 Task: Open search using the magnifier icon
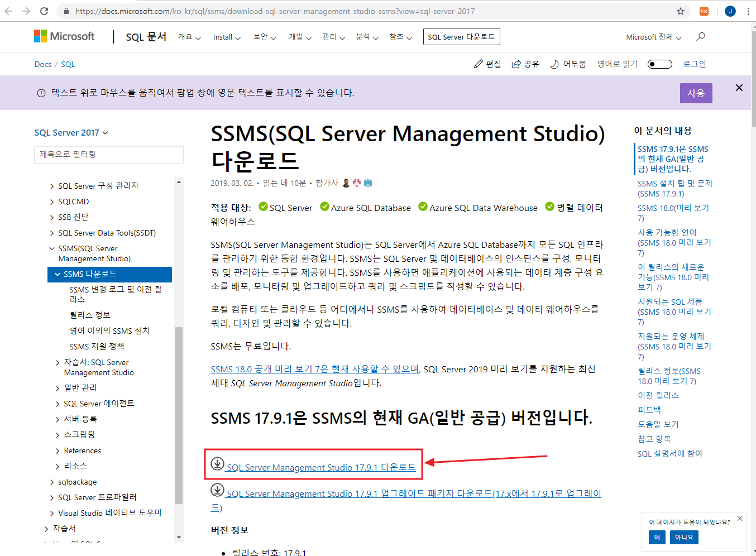(701, 36)
